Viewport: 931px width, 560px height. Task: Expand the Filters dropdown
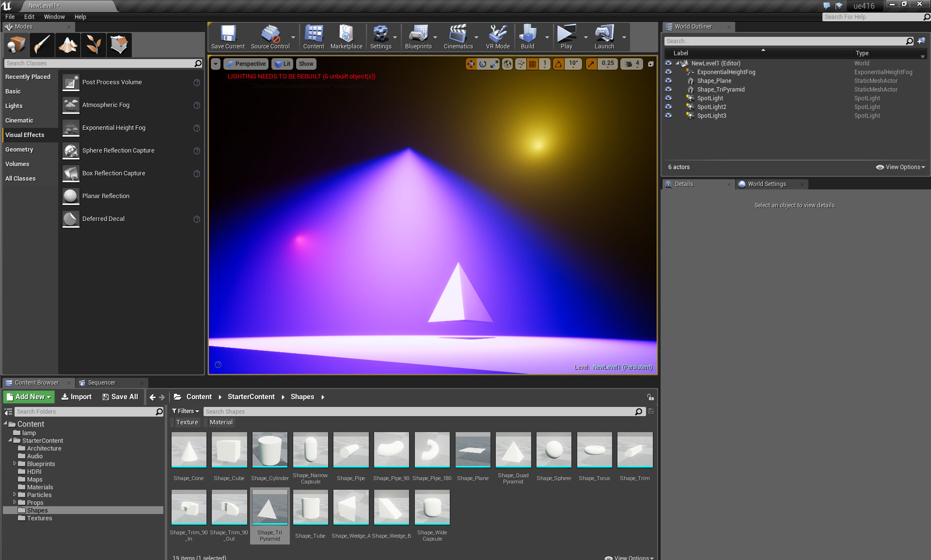pos(186,411)
